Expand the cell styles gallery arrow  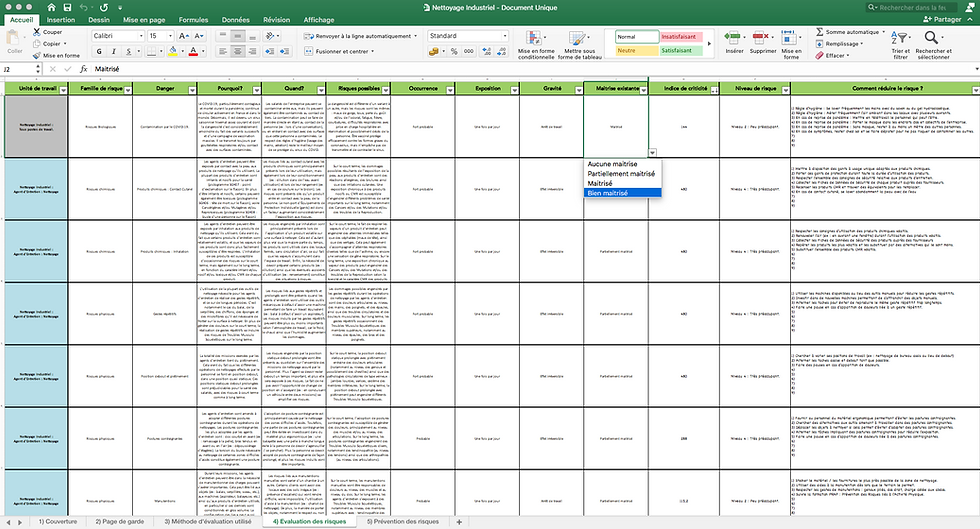[x=709, y=44]
